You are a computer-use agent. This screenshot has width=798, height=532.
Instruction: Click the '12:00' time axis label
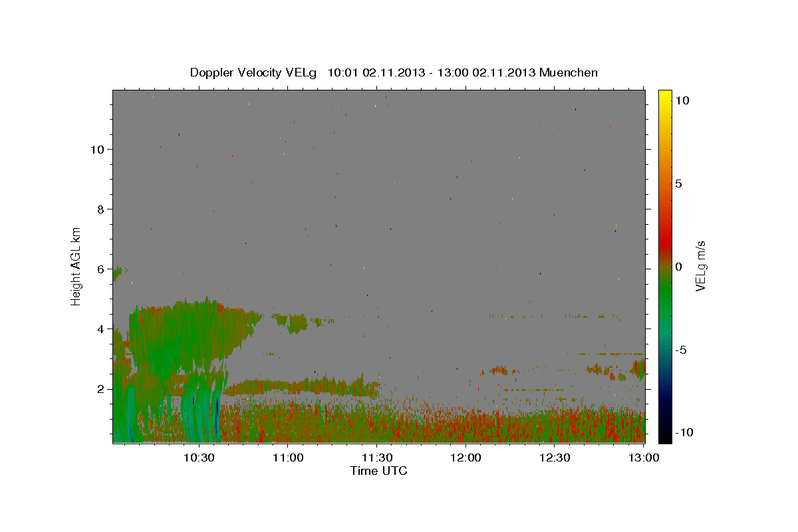465,458
